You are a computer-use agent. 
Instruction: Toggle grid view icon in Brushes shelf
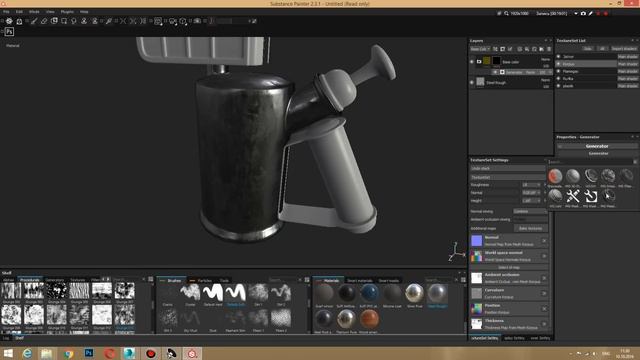pyautogui.click(x=307, y=280)
